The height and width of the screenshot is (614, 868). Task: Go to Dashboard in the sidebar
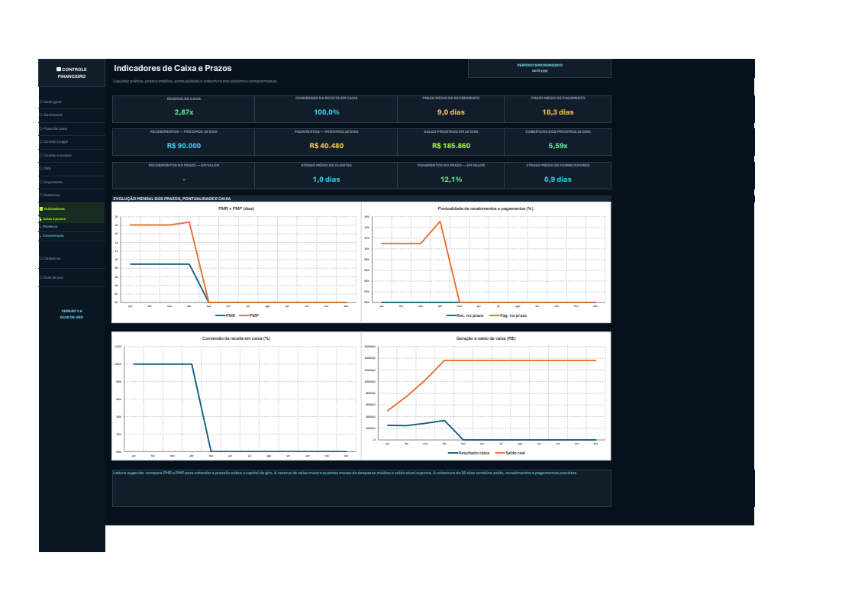(x=72, y=115)
